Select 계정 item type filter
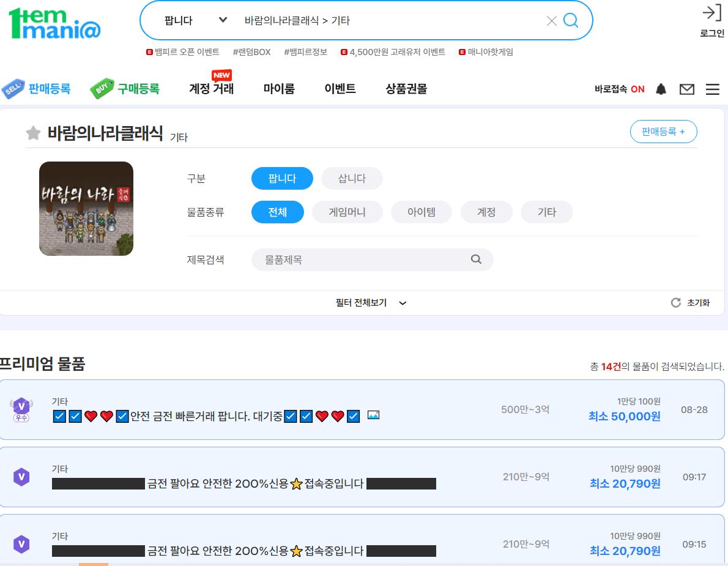728x566 pixels. pos(486,212)
